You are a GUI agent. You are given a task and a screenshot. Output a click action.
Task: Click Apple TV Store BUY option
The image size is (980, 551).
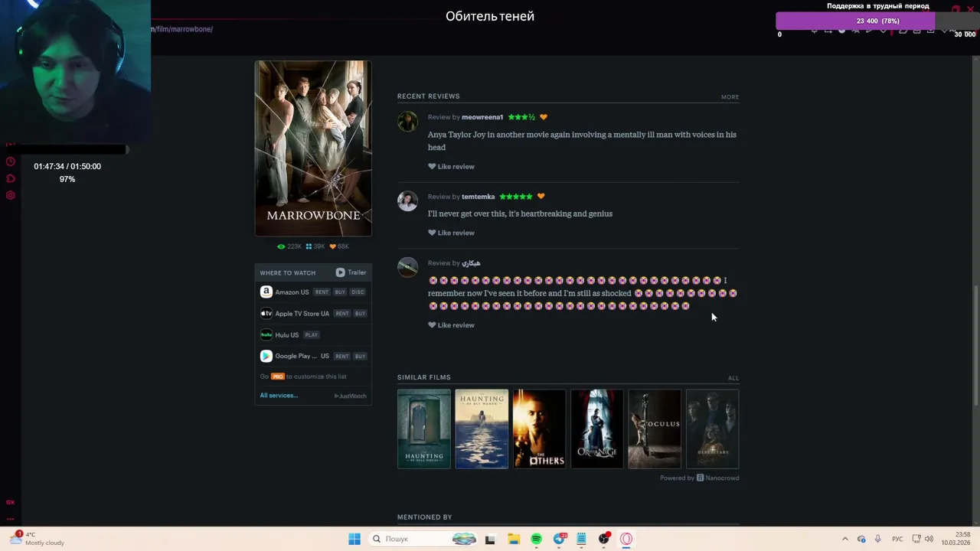360,313
